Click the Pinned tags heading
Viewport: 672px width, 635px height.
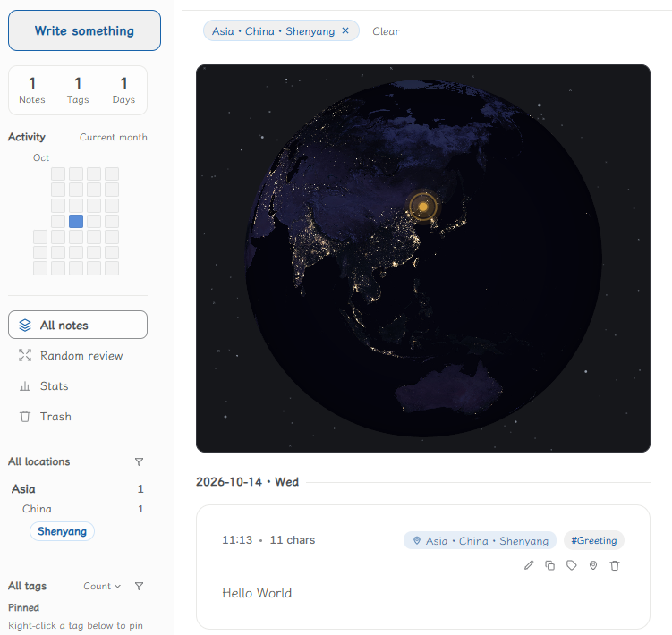(x=23, y=607)
